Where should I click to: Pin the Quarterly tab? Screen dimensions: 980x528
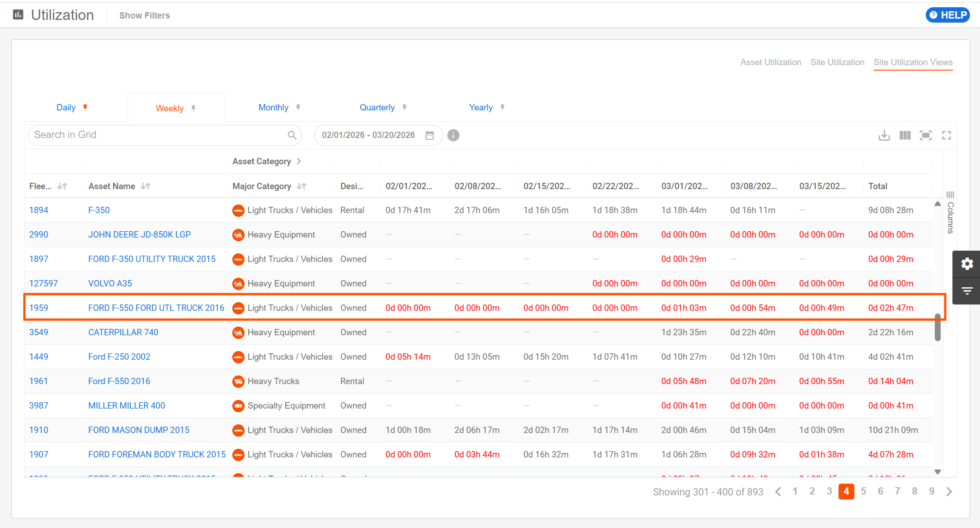pyautogui.click(x=405, y=107)
